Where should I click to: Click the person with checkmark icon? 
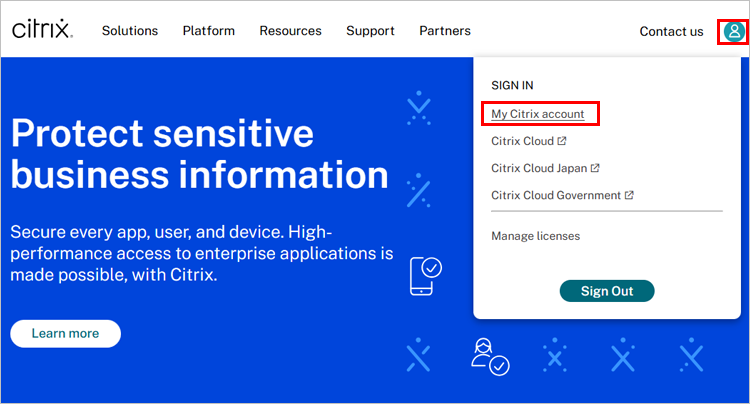pyautogui.click(x=490, y=357)
